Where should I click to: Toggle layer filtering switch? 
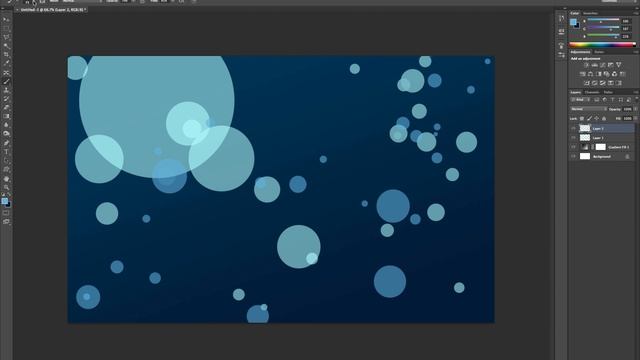(636, 99)
